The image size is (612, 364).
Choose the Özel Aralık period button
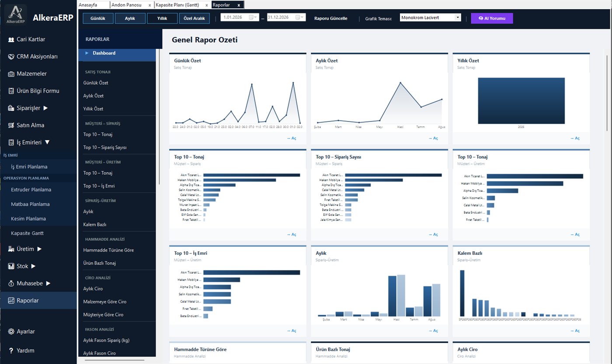pyautogui.click(x=195, y=18)
